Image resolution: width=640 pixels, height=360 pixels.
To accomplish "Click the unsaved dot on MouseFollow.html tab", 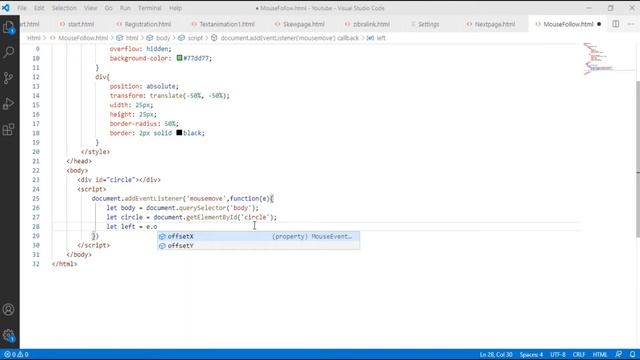I will pyautogui.click(x=599, y=24).
